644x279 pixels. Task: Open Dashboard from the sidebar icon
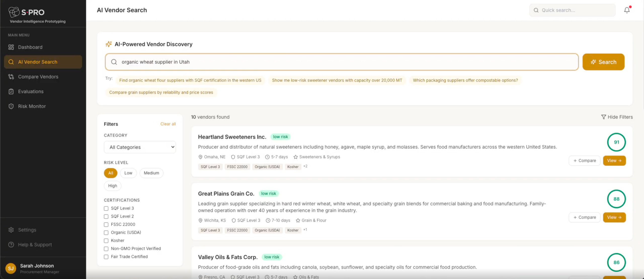[11, 47]
